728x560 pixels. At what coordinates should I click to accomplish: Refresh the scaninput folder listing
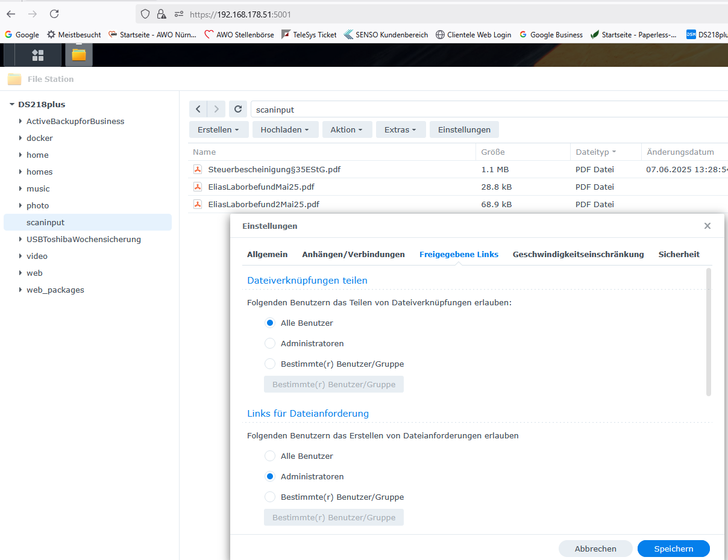coord(238,109)
